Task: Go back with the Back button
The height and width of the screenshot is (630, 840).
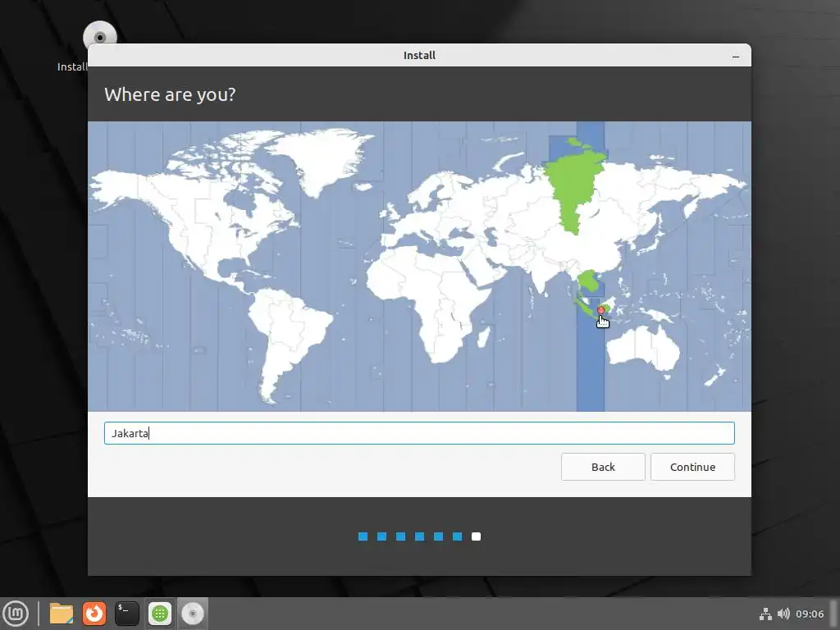Action: [x=603, y=467]
